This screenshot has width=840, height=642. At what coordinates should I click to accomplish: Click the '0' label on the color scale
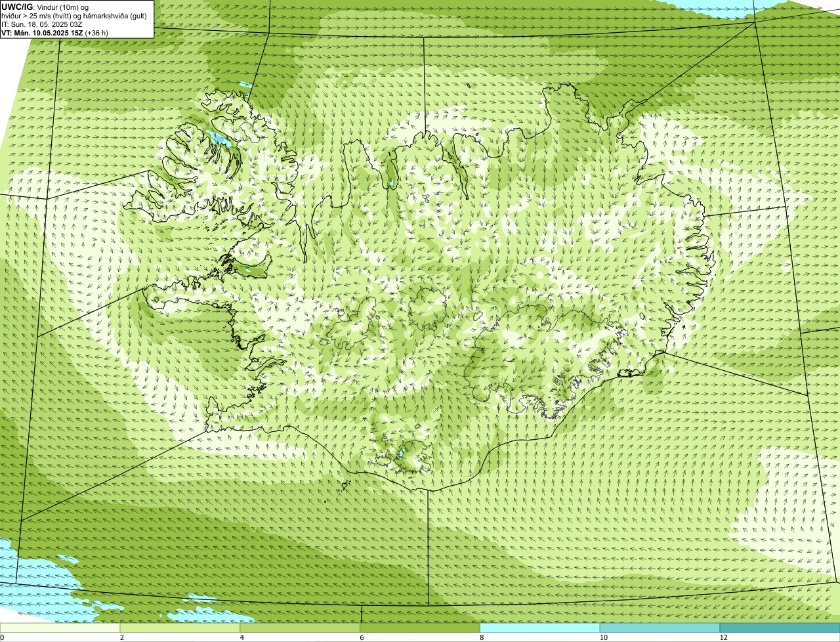tap(2, 637)
